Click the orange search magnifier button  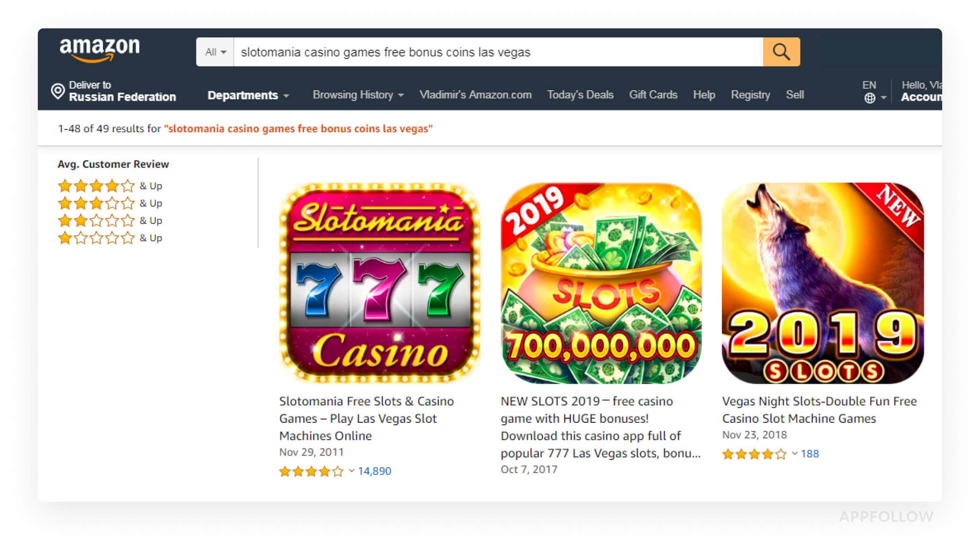[781, 52]
